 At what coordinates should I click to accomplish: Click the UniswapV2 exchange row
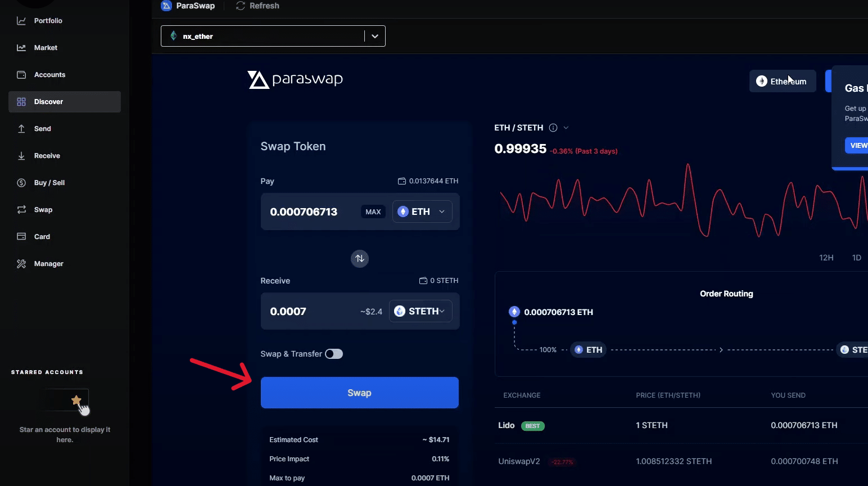point(681,461)
